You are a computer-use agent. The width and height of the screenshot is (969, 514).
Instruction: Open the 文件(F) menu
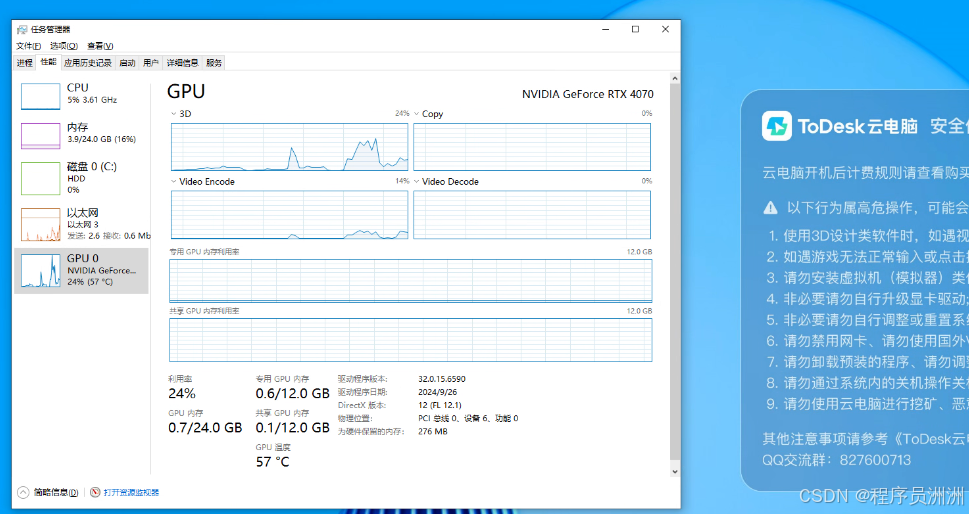(28, 46)
